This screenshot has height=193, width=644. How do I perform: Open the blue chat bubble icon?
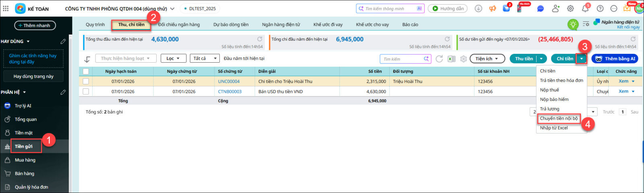pyautogui.click(x=541, y=8)
